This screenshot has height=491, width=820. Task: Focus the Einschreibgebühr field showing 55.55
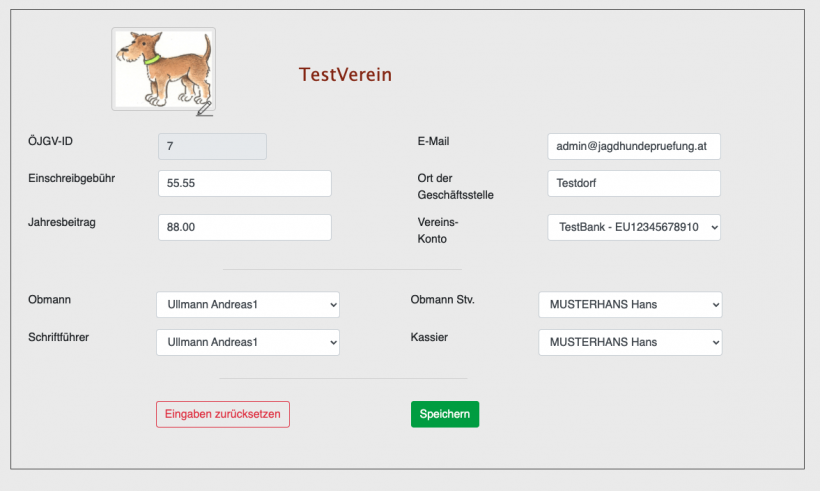244,184
